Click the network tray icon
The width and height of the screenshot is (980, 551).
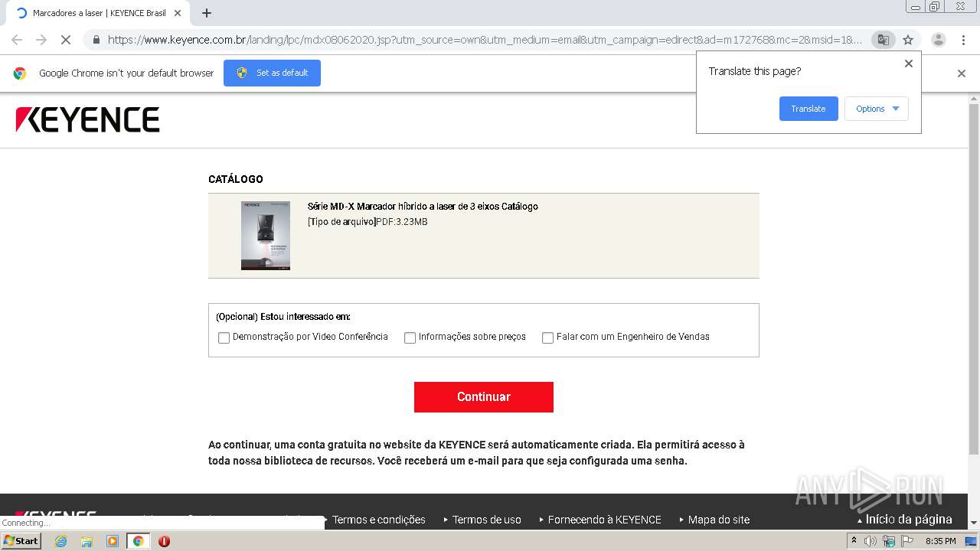coord(889,541)
